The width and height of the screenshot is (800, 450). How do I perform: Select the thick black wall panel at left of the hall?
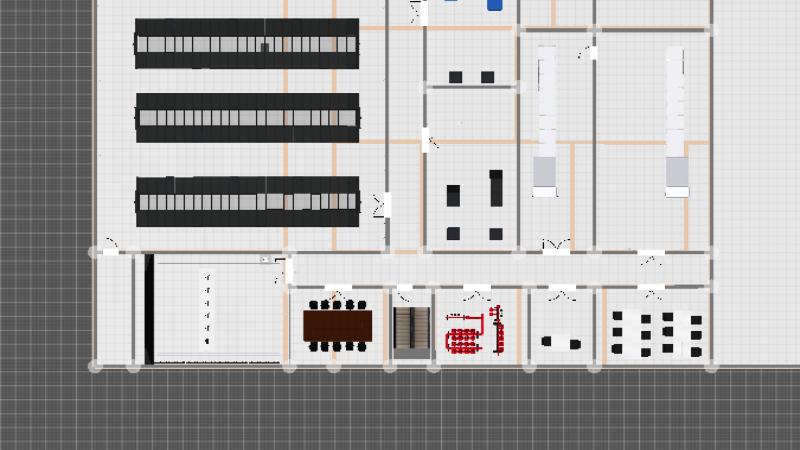coord(149,309)
